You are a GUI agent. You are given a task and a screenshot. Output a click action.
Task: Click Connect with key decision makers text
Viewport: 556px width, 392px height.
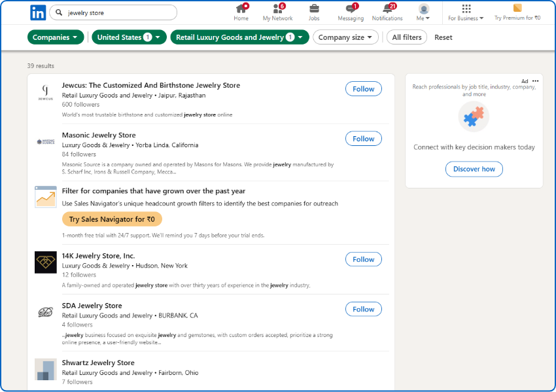pos(474,147)
